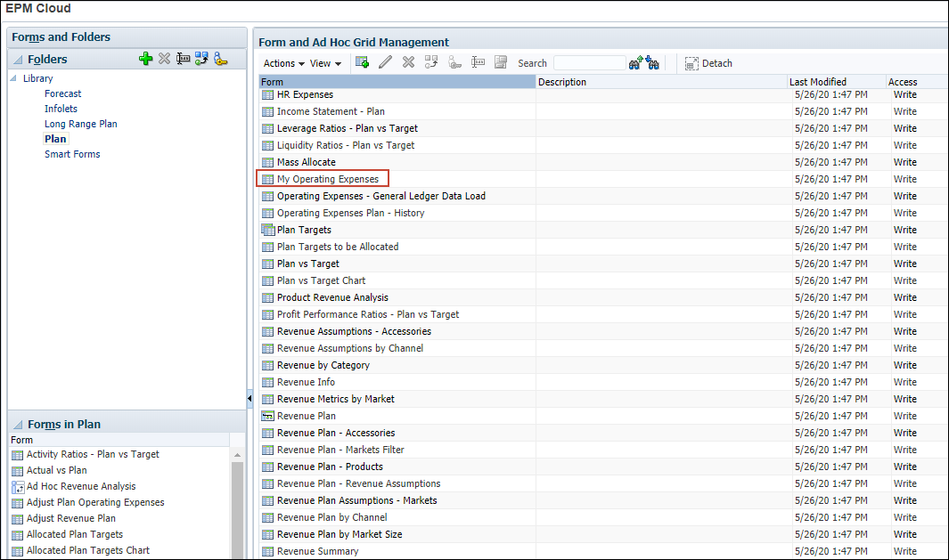
Task: Select the Forecast folder
Action: (x=63, y=93)
